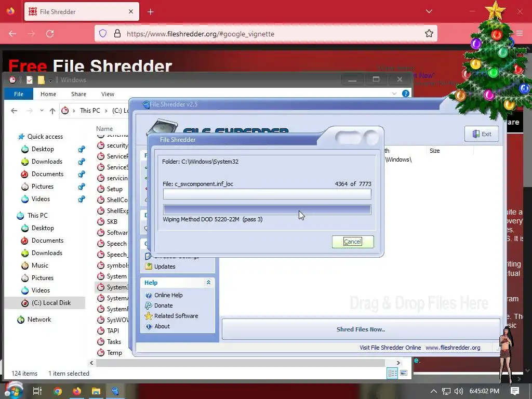Viewport: 532px width, 399px height.
Task: Open About in the Help panel
Action: [162, 326]
